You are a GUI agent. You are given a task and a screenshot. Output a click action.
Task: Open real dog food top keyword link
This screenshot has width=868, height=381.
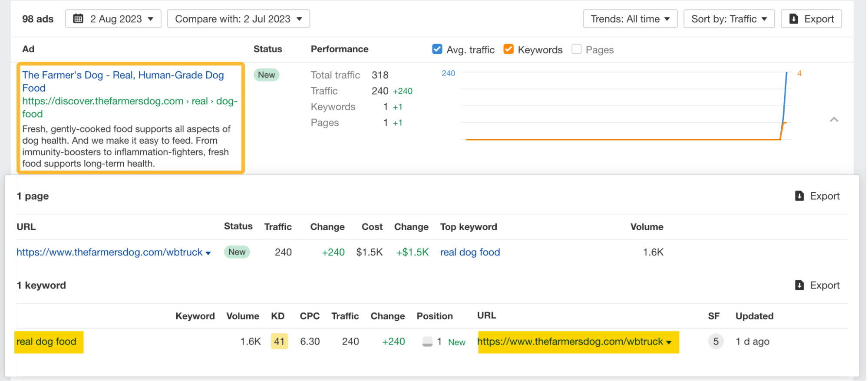pyautogui.click(x=470, y=253)
